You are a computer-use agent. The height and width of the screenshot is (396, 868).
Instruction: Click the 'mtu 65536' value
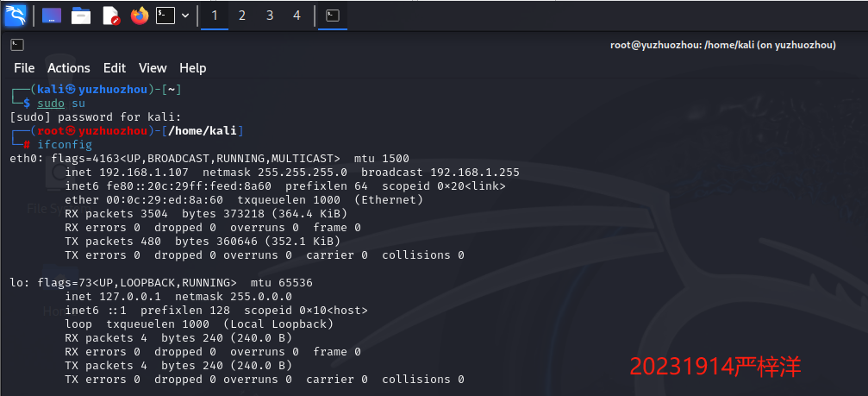pos(282,283)
